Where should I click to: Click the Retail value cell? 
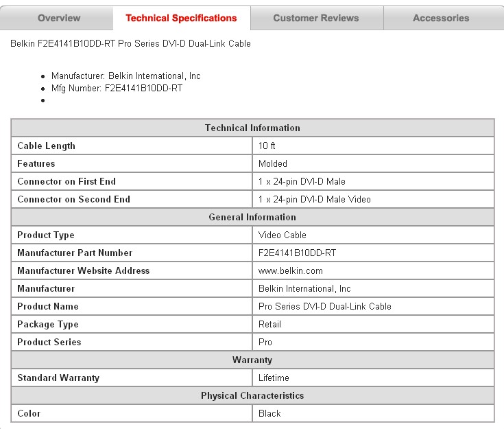click(373, 325)
